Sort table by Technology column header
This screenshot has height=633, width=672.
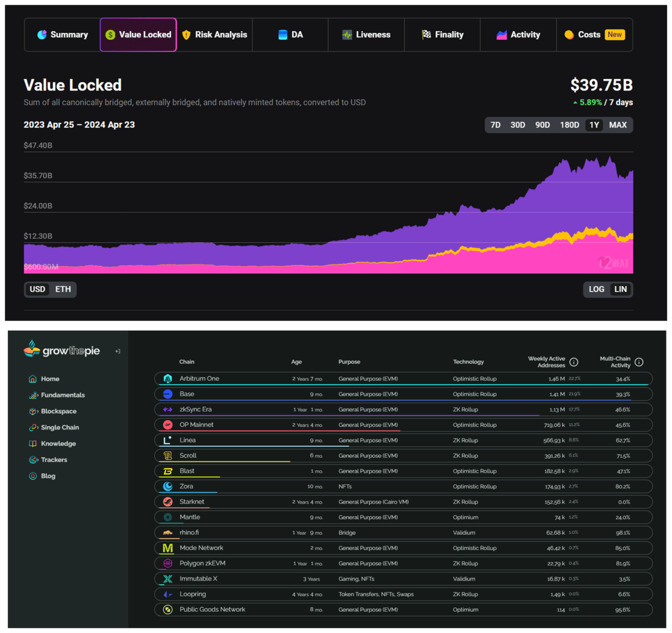[x=468, y=362]
